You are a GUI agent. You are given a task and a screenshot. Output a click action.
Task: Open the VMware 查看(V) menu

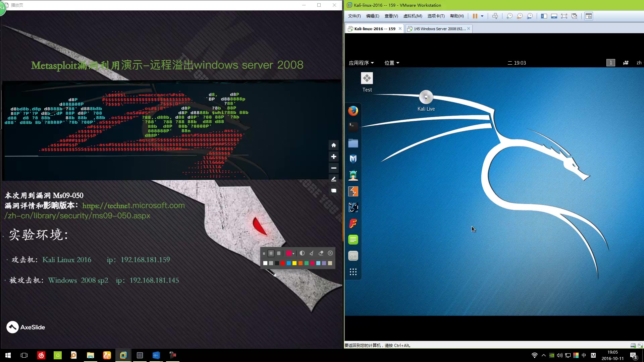391,16
